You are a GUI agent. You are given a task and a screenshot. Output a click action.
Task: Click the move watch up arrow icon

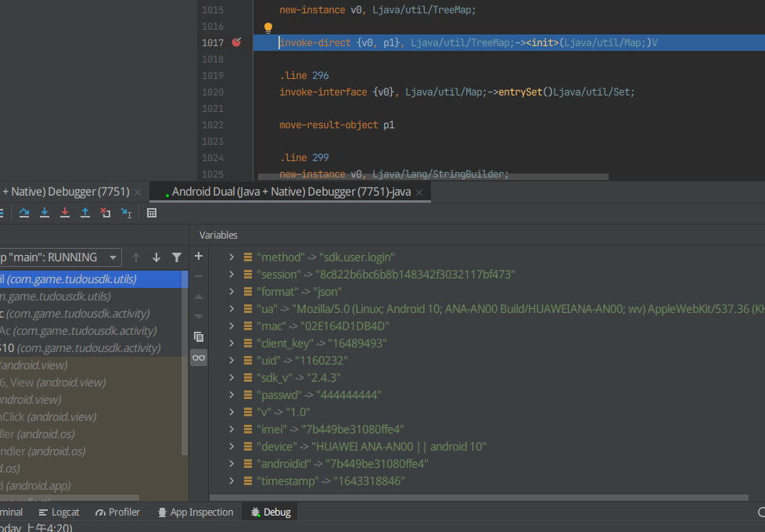199,297
